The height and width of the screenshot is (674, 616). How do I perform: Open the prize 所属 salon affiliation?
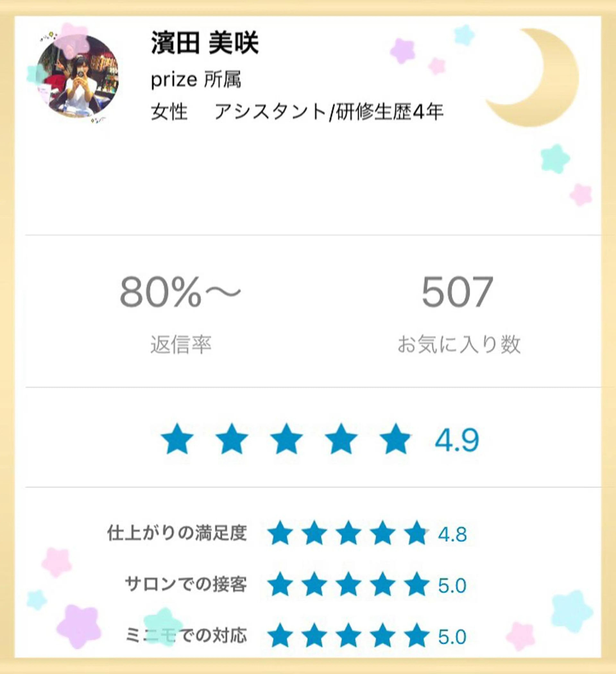pyautogui.click(x=196, y=80)
